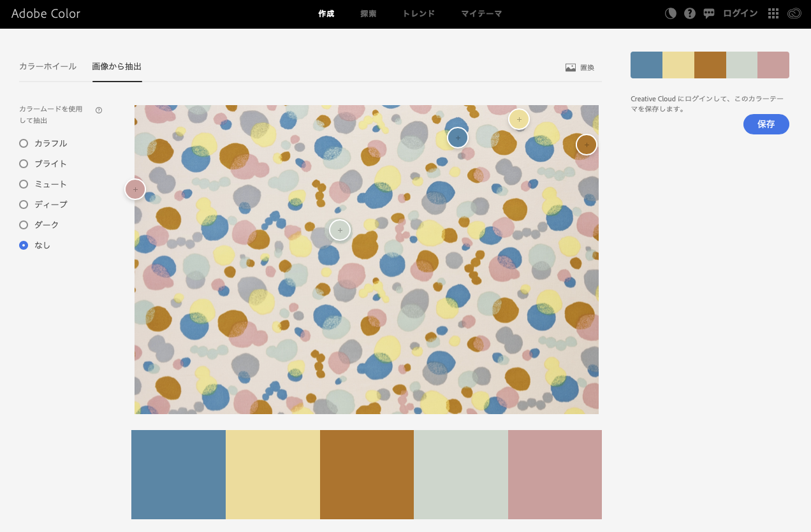Image resolution: width=811 pixels, height=532 pixels.
Task: Choose the ダーク radio option
Action: click(24, 225)
